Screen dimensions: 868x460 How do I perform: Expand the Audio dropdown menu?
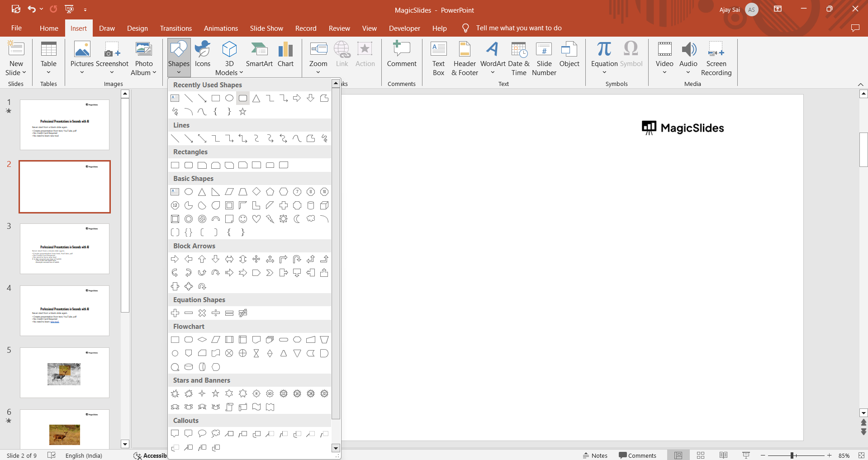point(688,72)
